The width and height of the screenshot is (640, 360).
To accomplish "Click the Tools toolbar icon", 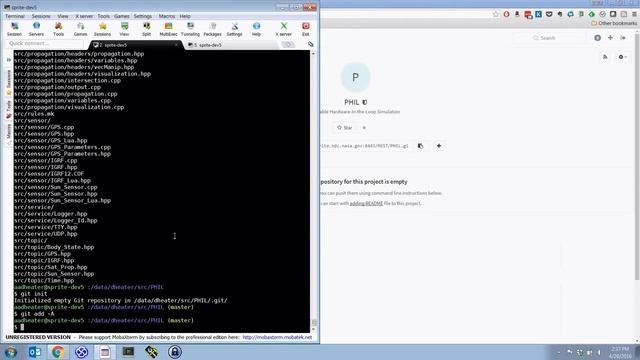I will pos(58,29).
